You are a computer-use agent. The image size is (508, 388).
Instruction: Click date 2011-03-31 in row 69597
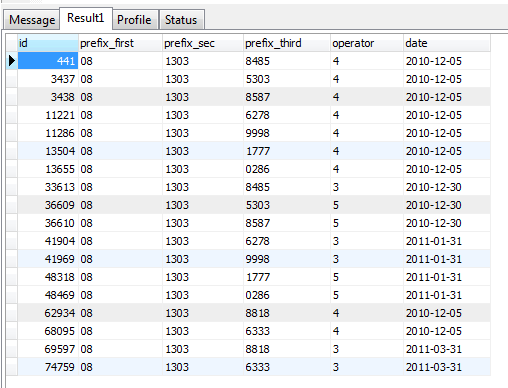[447, 349]
